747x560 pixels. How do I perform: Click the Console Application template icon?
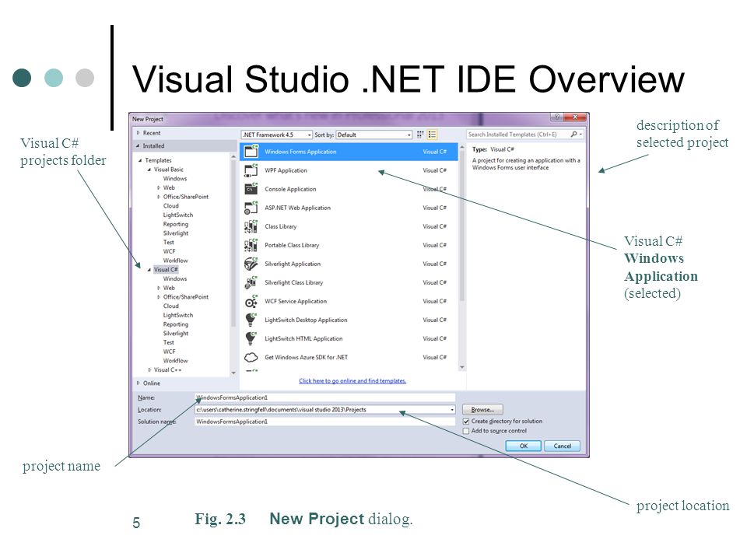pos(251,189)
